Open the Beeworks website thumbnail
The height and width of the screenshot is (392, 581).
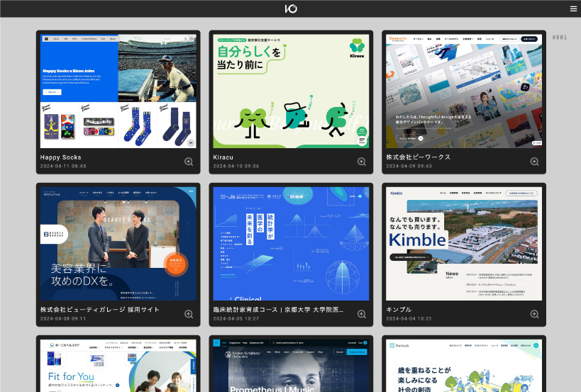(464, 91)
